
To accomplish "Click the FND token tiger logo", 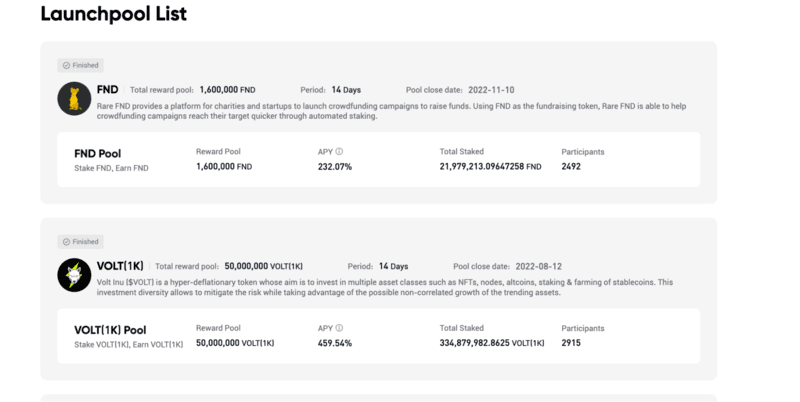I will 74,98.
